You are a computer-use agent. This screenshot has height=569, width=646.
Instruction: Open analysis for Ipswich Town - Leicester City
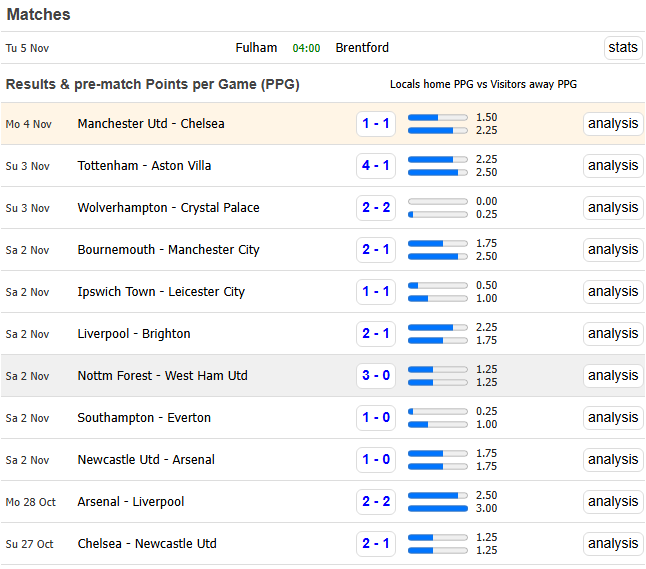613,292
